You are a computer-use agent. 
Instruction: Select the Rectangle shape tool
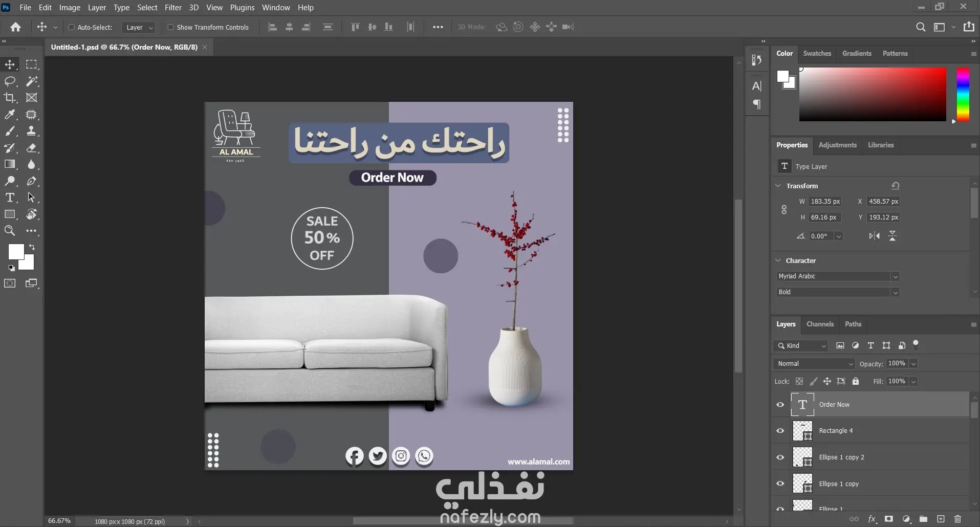click(x=10, y=214)
